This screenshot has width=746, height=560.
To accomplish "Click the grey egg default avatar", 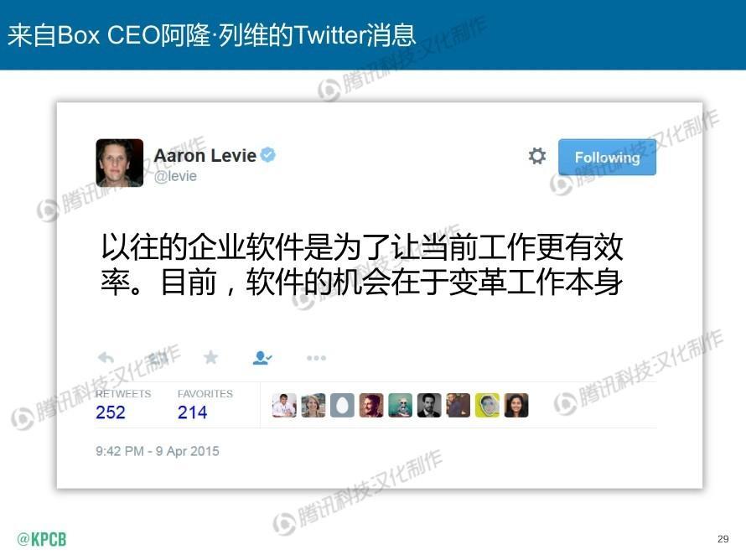I will tap(343, 406).
